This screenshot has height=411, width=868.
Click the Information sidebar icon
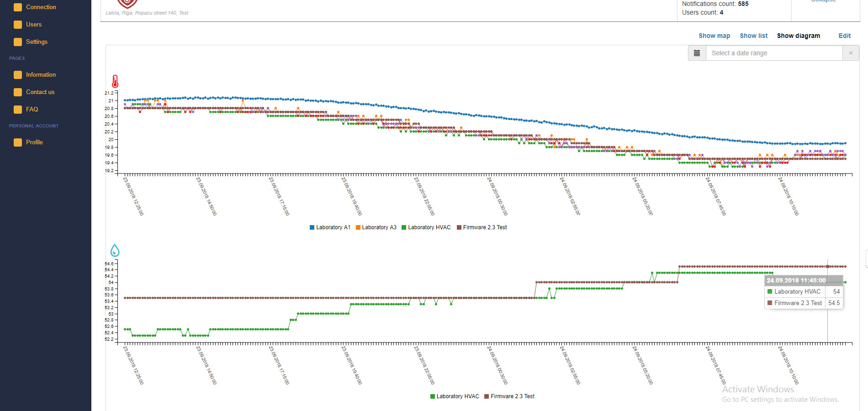tap(17, 74)
